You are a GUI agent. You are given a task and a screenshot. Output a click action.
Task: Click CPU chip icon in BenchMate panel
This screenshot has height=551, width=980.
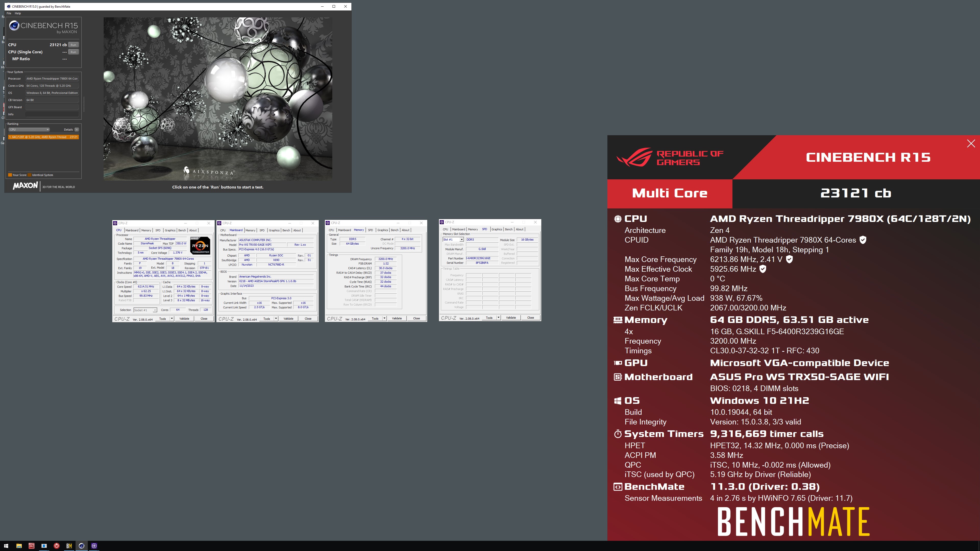click(x=618, y=219)
